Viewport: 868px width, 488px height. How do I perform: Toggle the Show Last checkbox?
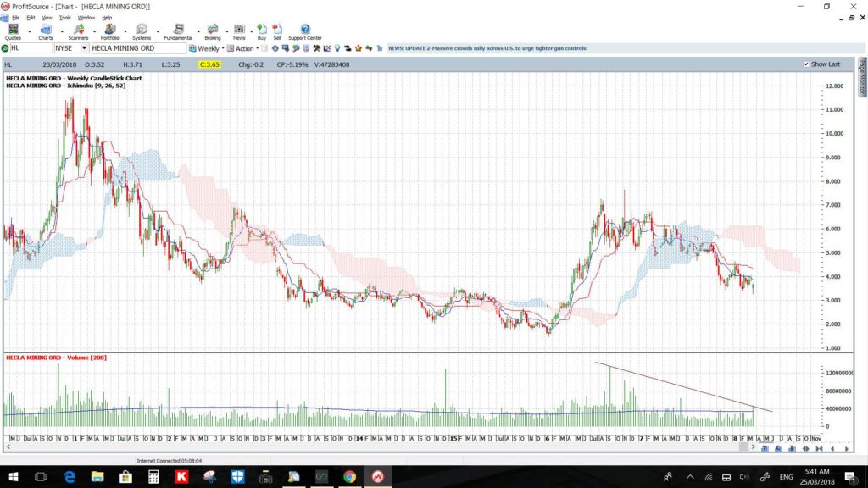[806, 64]
